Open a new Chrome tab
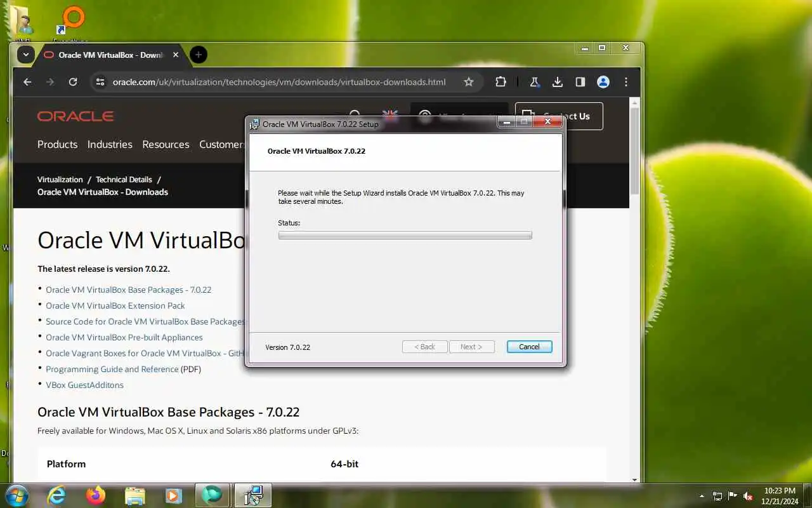Viewport: 812px width, 508px height. tap(199, 55)
